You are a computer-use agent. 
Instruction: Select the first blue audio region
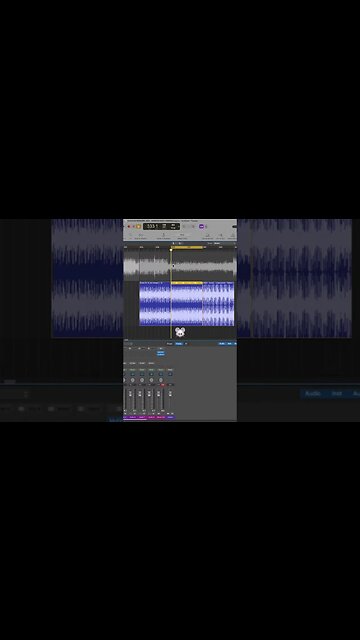click(x=155, y=304)
